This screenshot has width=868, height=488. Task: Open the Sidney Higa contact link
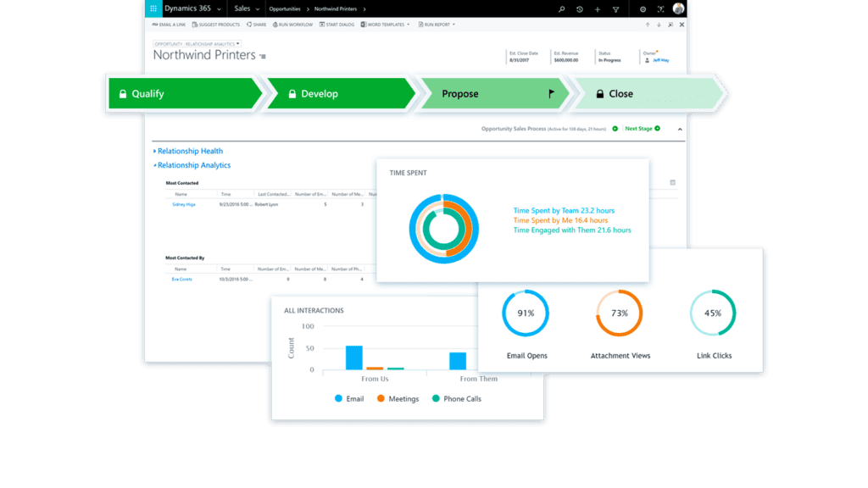tap(183, 204)
